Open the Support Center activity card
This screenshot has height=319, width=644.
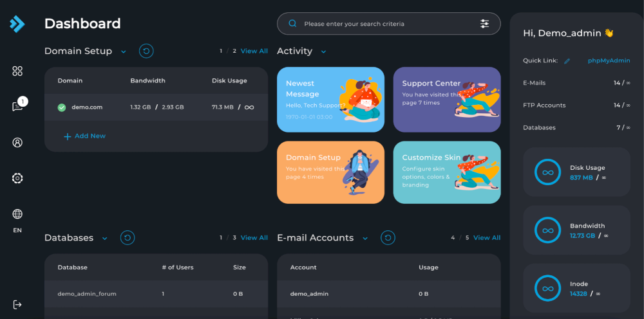pos(446,100)
